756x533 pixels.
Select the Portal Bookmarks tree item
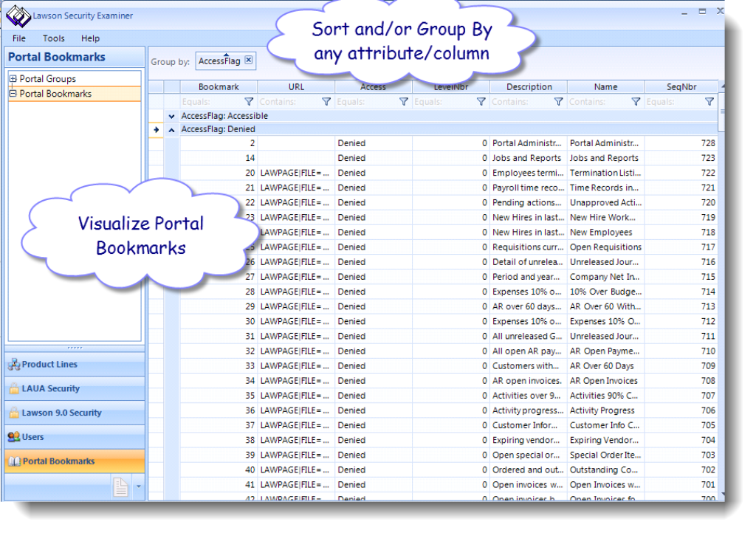pyautogui.click(x=55, y=94)
